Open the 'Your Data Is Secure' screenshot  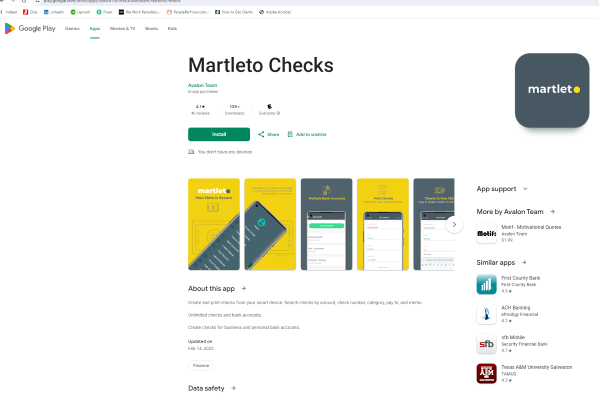(214, 224)
